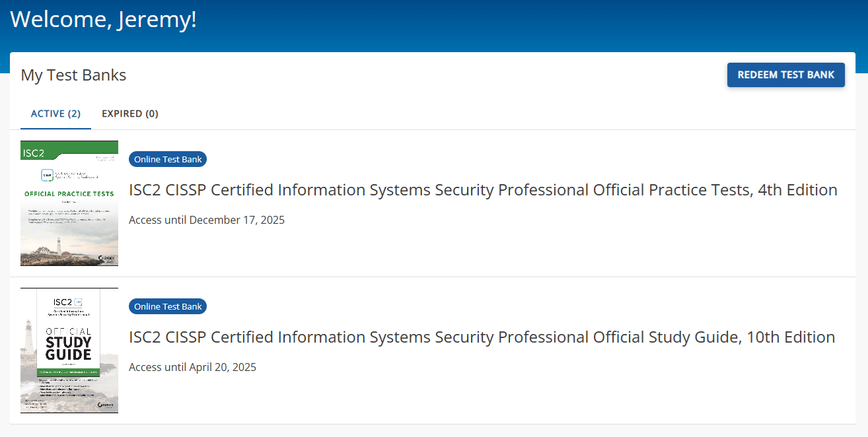This screenshot has height=437, width=868.
Task: Open the Expired (0) tab
Action: tap(130, 114)
